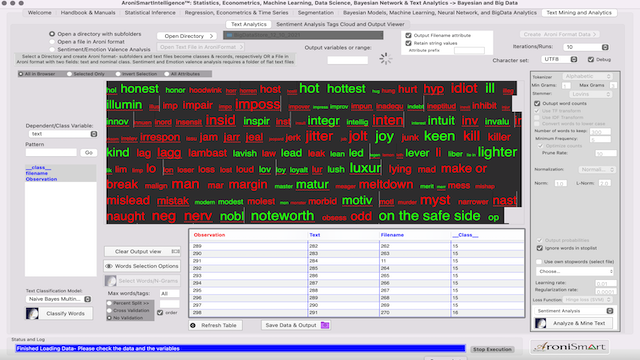640x360 pixels.
Task: Open the Character set UTF8 dropdown
Action: coord(559,59)
